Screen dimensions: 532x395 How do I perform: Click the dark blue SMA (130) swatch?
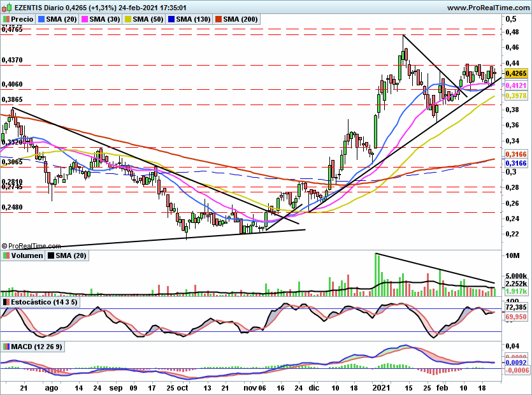pos(171,19)
